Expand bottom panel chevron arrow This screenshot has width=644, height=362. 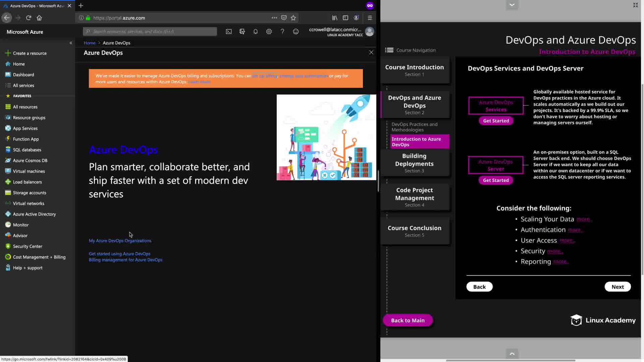coord(512,354)
